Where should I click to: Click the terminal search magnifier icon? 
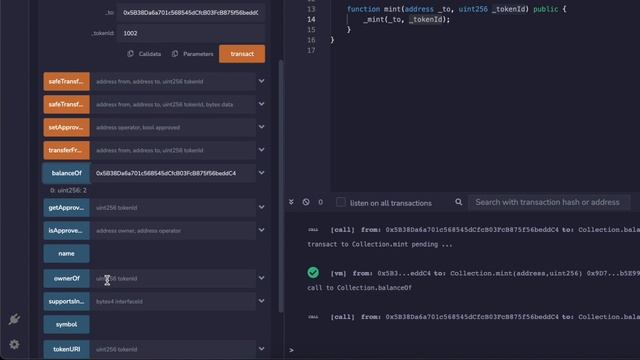click(459, 202)
